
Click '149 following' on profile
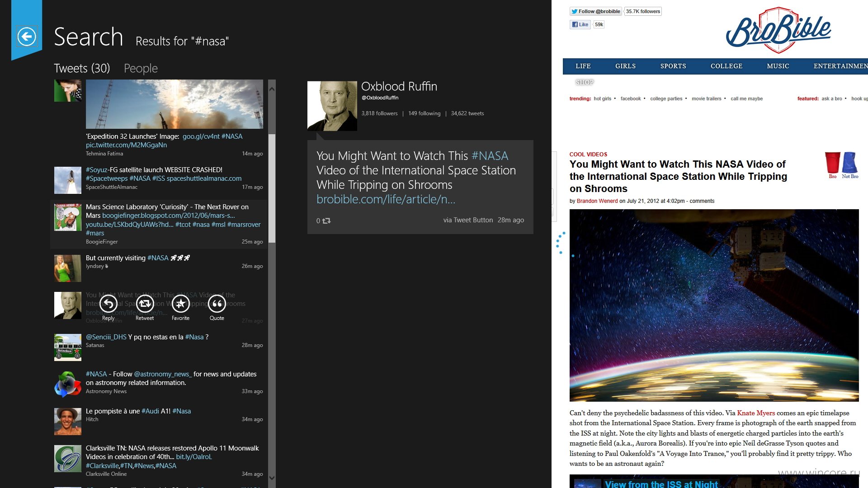pyautogui.click(x=424, y=113)
